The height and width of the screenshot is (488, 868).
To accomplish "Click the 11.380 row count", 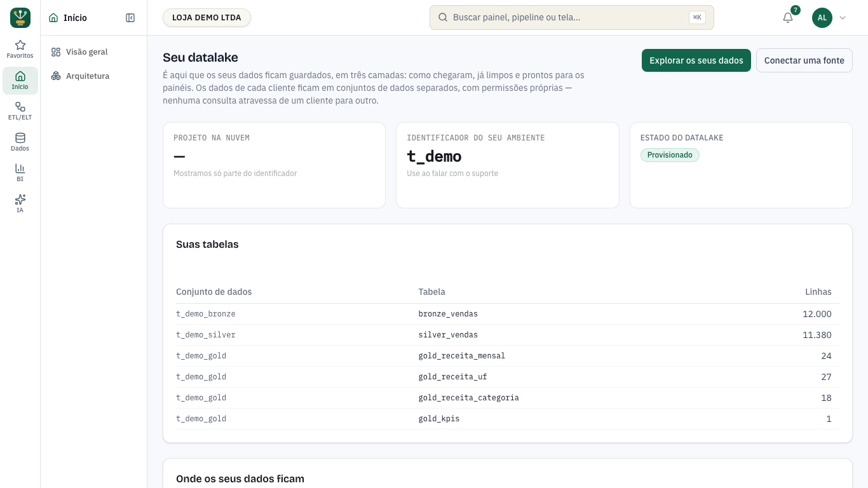I will (x=817, y=335).
